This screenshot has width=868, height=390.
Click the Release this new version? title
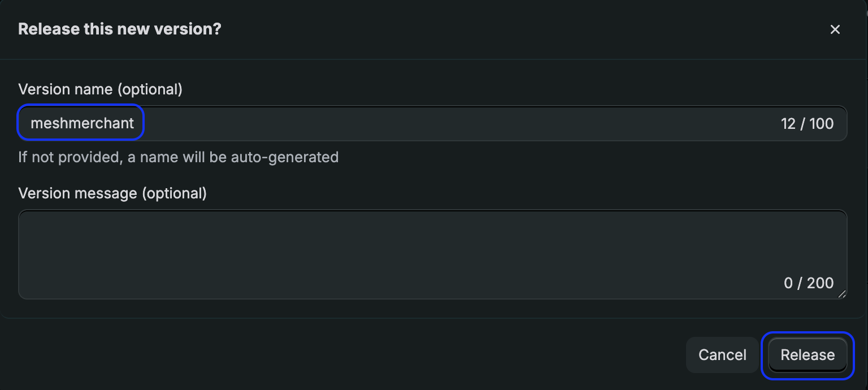click(119, 28)
